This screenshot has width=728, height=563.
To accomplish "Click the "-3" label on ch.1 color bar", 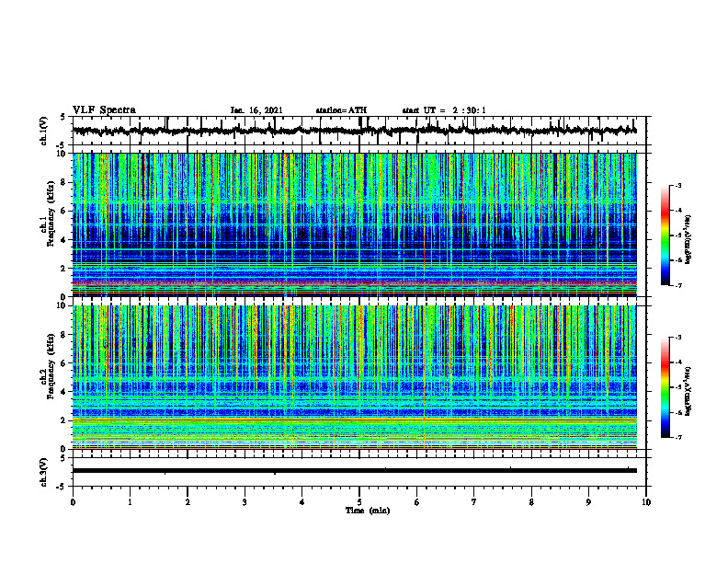I will tap(677, 186).
